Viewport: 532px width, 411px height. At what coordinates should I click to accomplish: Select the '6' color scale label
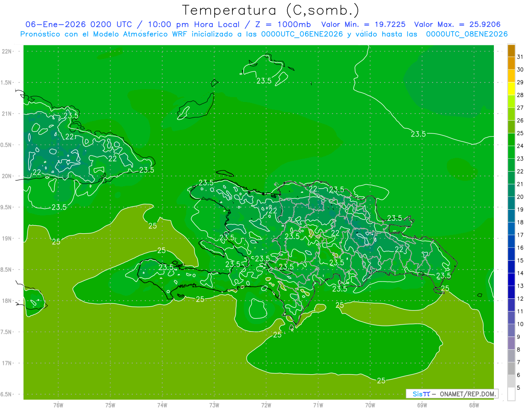pyautogui.click(x=519, y=375)
